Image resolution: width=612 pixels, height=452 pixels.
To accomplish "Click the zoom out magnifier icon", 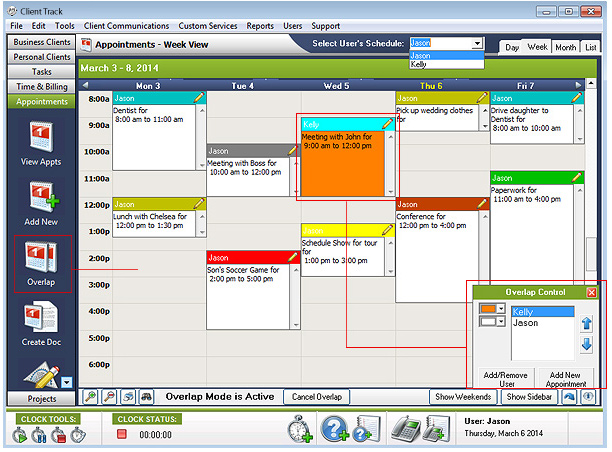I will (x=109, y=397).
